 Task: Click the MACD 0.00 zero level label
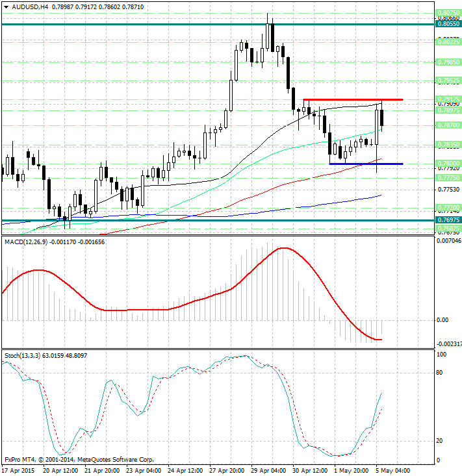point(442,320)
